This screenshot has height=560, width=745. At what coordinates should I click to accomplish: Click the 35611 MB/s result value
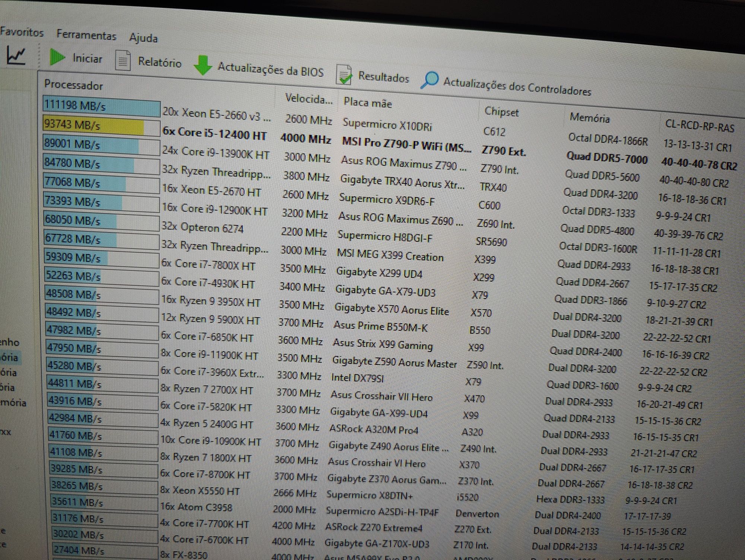(x=77, y=502)
